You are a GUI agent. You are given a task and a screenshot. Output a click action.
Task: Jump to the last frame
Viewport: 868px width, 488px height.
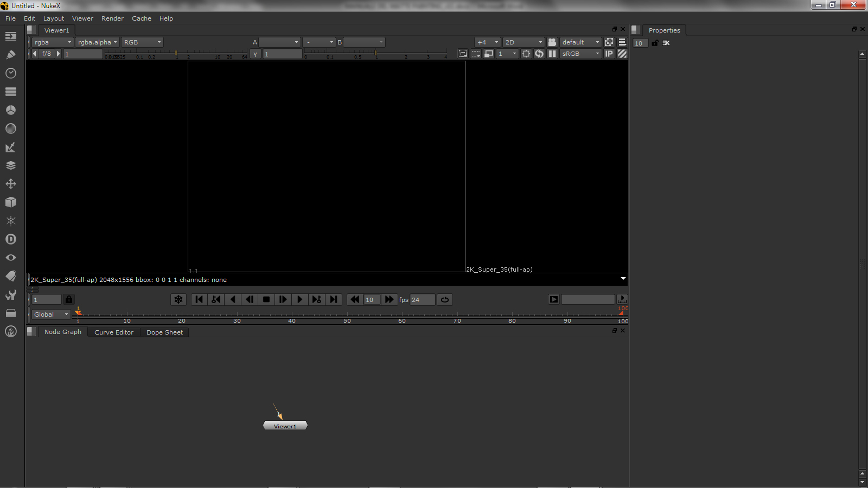coord(334,299)
